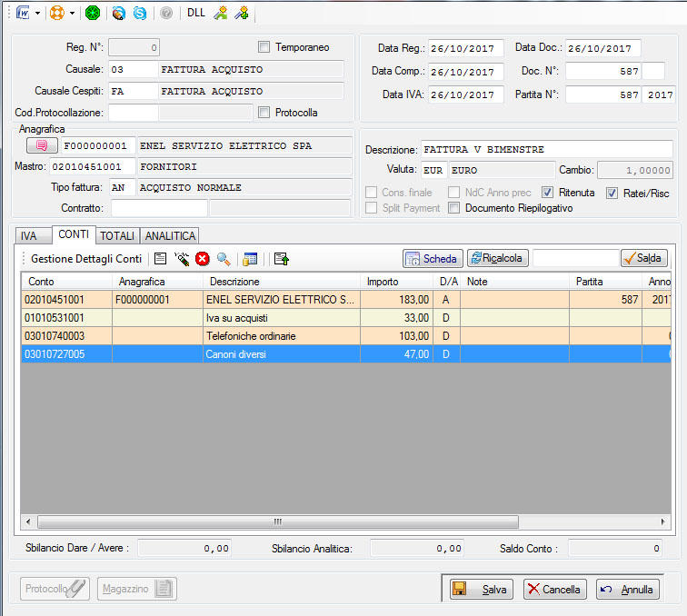Click the Salva button
The image size is (687, 616).
click(482, 590)
